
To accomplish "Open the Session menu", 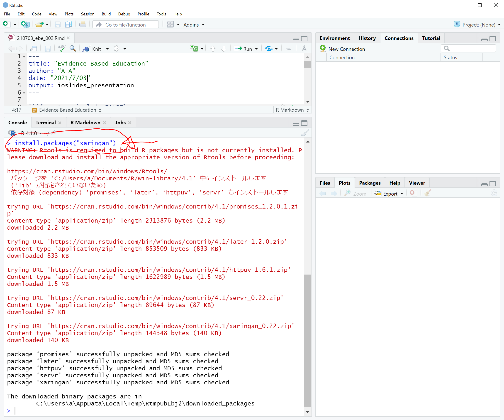I will coord(87,14).
